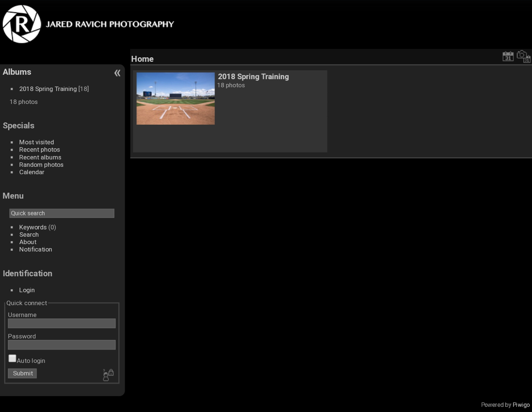Click the Quick search box
Viewport: 532px width, 412px height.
(62, 213)
